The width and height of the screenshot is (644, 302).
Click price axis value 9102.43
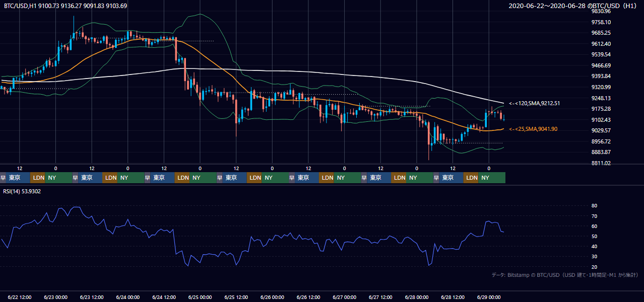pos(601,120)
